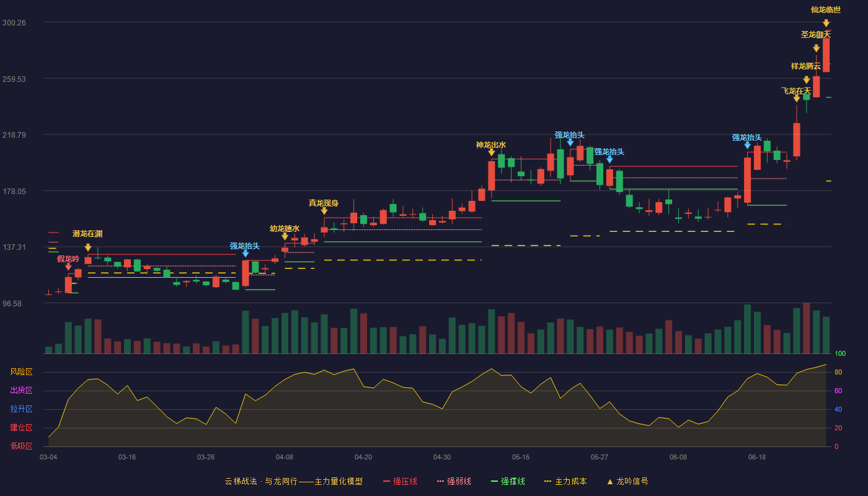The width and height of the screenshot is (868, 496).
Task: Click the 06-08 date label
Action: 678,457
